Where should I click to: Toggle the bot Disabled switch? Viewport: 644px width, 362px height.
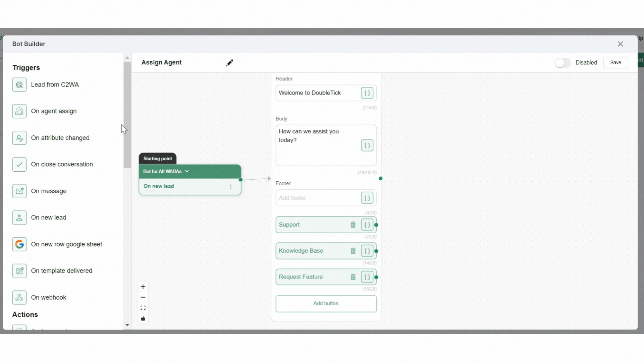pos(562,63)
